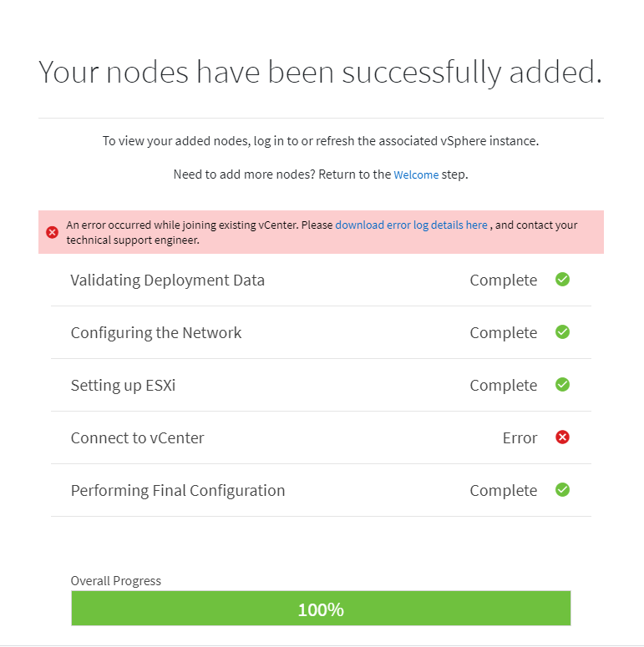Click the red error icon in the alert banner

click(x=52, y=232)
